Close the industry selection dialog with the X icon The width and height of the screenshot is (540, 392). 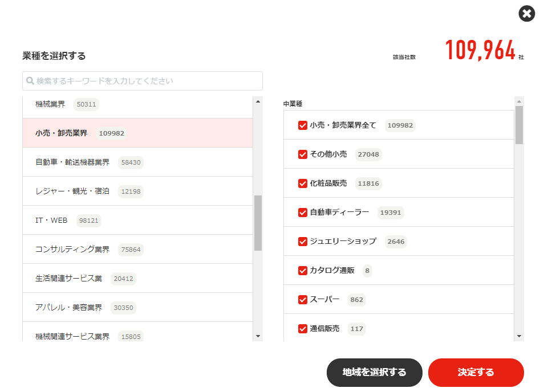point(526,14)
